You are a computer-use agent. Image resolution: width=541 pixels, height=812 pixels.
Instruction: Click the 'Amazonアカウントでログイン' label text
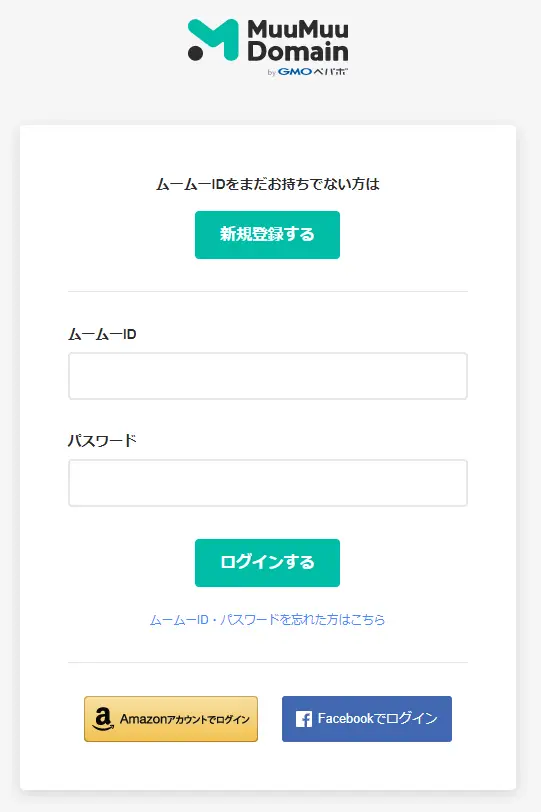(x=185, y=719)
